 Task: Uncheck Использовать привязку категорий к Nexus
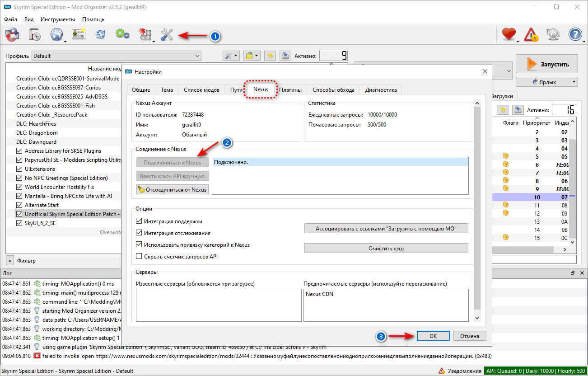139,244
